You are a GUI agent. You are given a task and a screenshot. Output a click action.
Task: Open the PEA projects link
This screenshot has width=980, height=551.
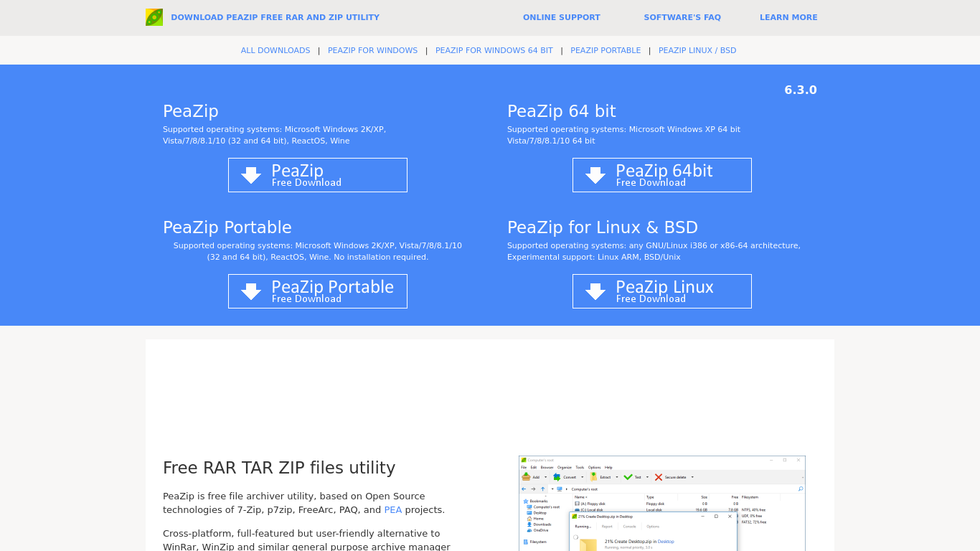393,509
